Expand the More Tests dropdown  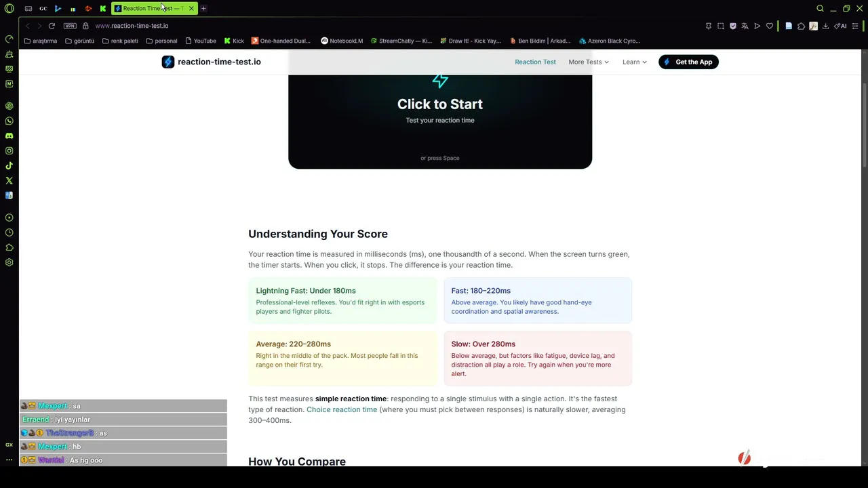(589, 62)
